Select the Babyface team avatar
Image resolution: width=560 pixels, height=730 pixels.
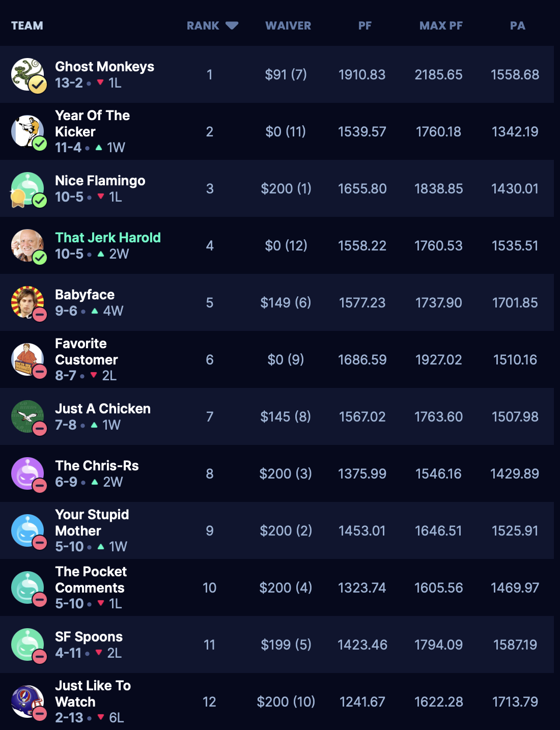(x=27, y=302)
